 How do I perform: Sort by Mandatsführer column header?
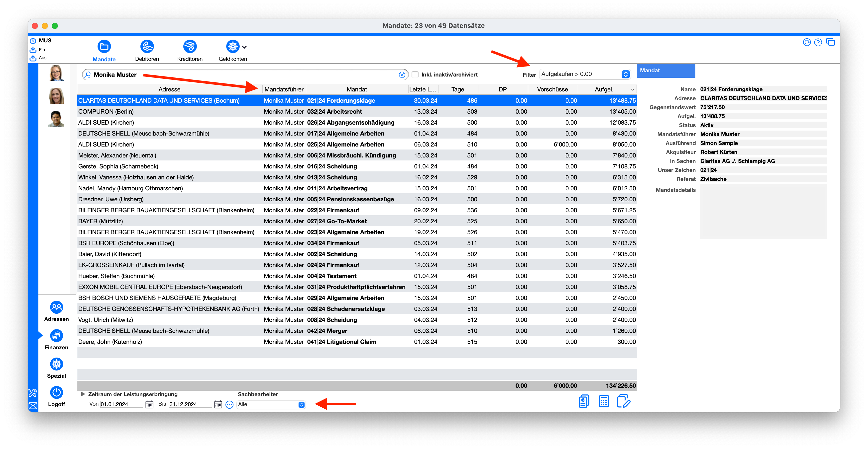[x=284, y=89]
